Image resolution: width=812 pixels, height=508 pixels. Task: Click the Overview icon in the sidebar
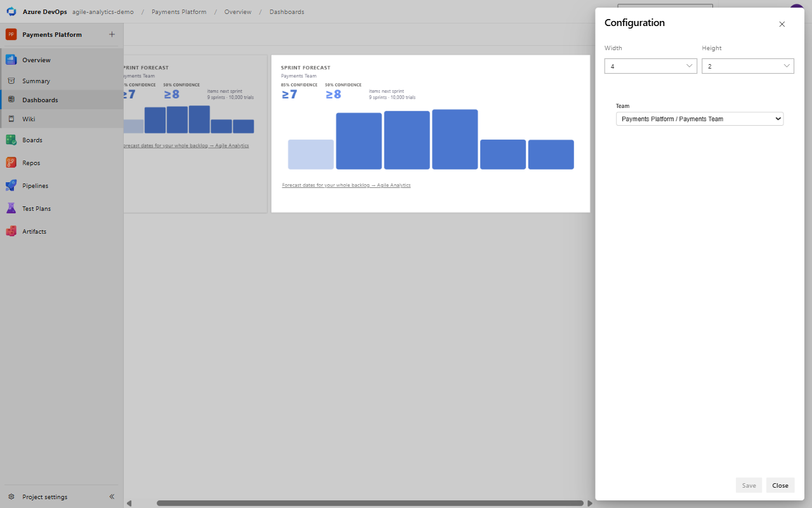(11, 60)
